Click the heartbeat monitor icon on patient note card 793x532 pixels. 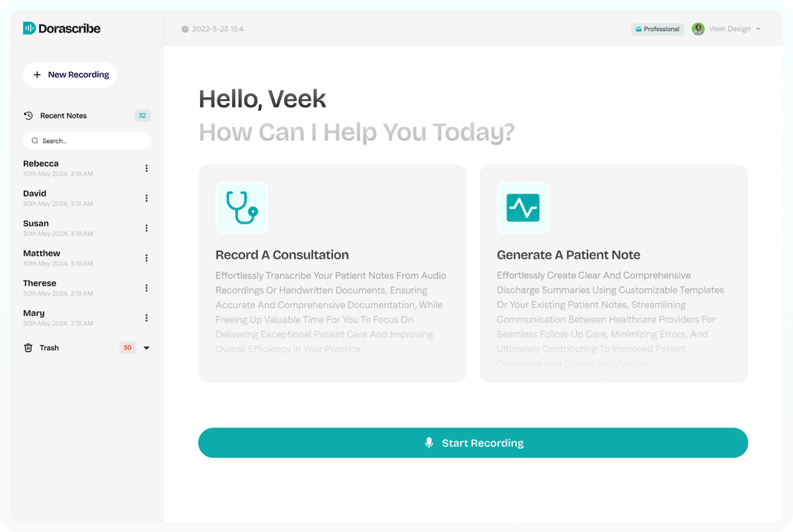coord(523,208)
